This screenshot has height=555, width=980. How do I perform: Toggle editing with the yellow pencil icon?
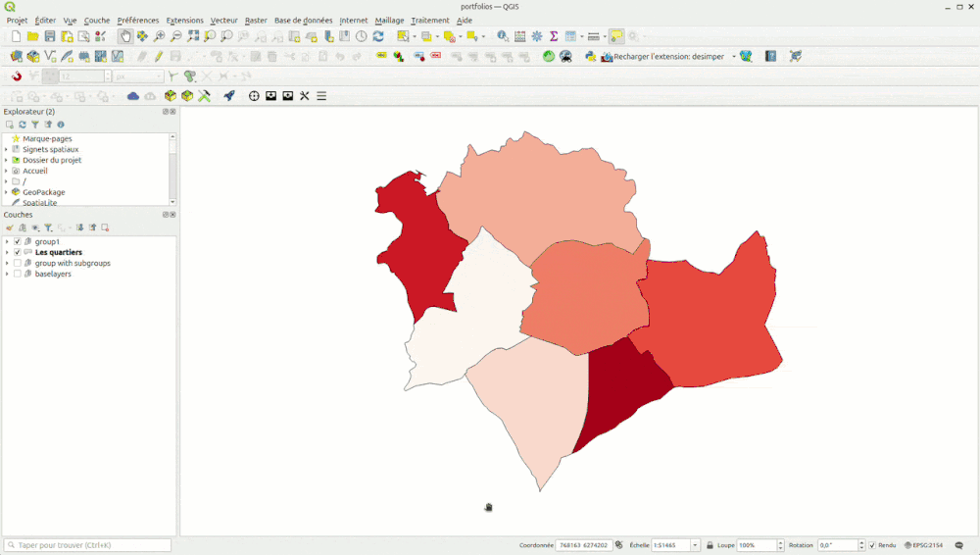pyautogui.click(x=159, y=56)
